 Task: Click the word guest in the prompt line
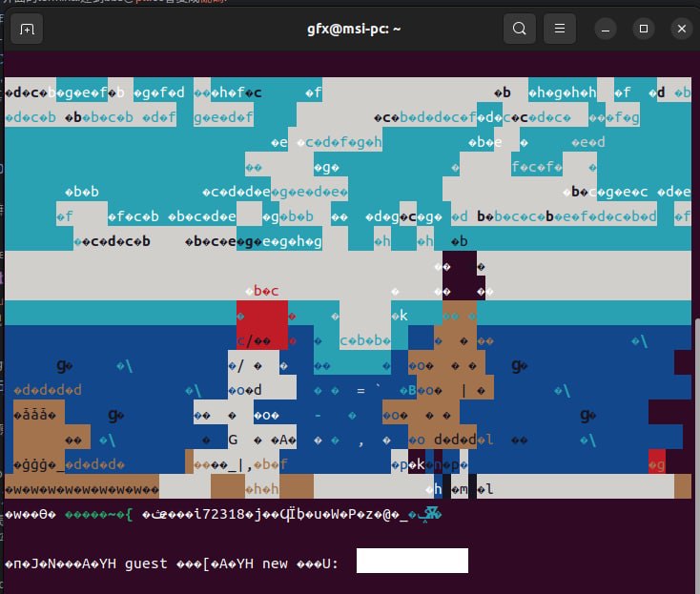[x=146, y=563]
